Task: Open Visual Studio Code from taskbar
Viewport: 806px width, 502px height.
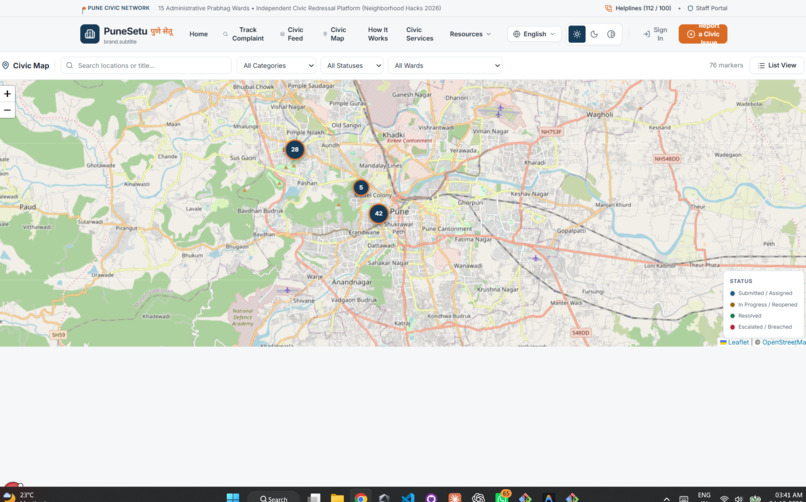Action: click(x=408, y=497)
